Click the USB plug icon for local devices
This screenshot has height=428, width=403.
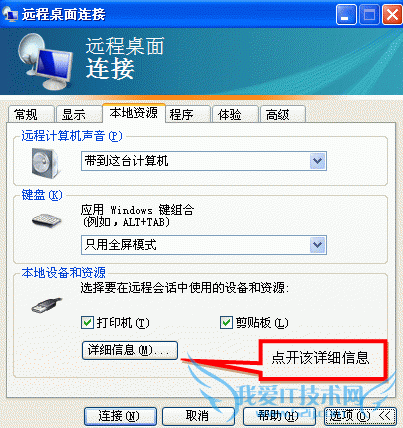pos(47,305)
